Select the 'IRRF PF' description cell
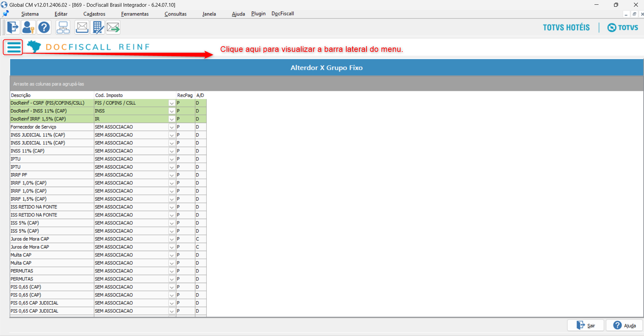Image resolution: width=644 pixels, height=336 pixels. click(x=52, y=175)
